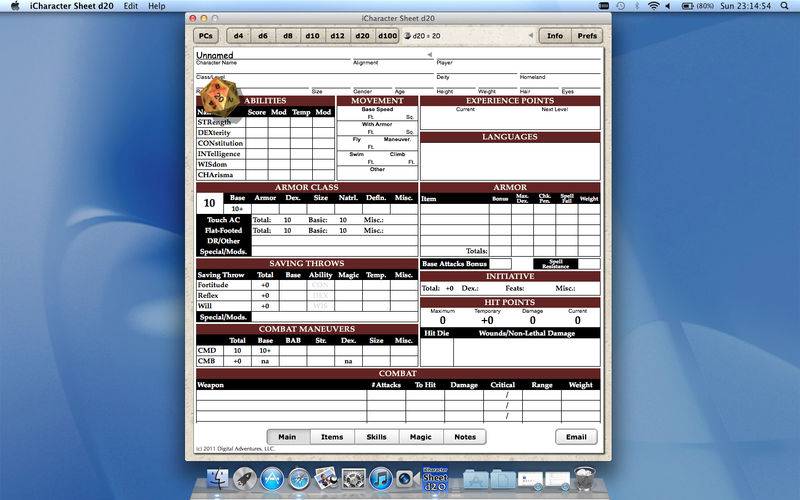The height and width of the screenshot is (500, 800).
Task: Open the Help menu
Action: [157, 6]
